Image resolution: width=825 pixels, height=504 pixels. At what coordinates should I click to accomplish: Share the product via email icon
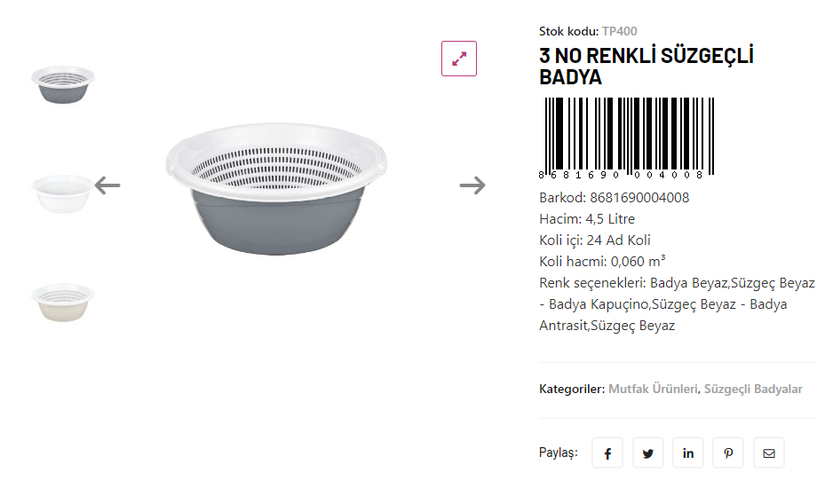click(x=769, y=453)
